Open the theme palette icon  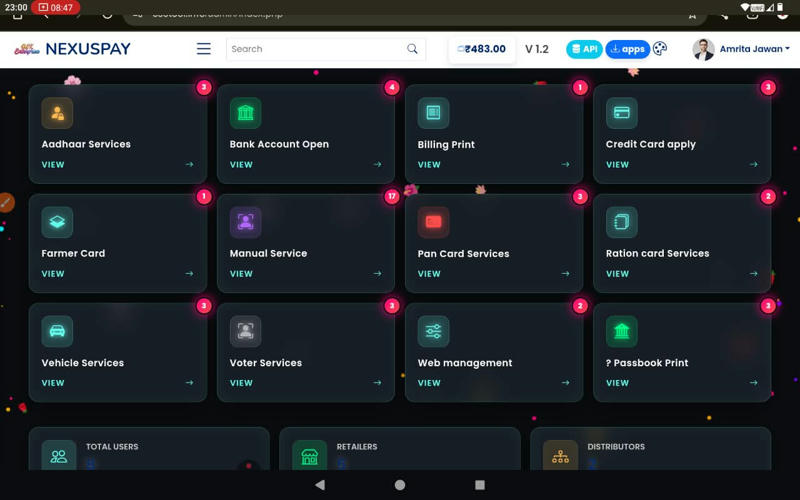(x=660, y=48)
